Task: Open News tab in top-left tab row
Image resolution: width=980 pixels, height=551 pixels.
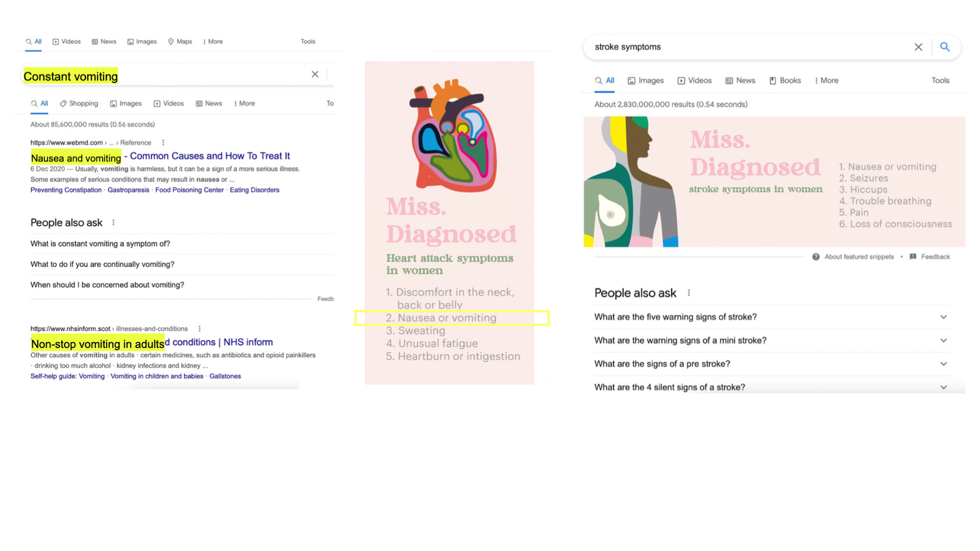Action: (104, 42)
